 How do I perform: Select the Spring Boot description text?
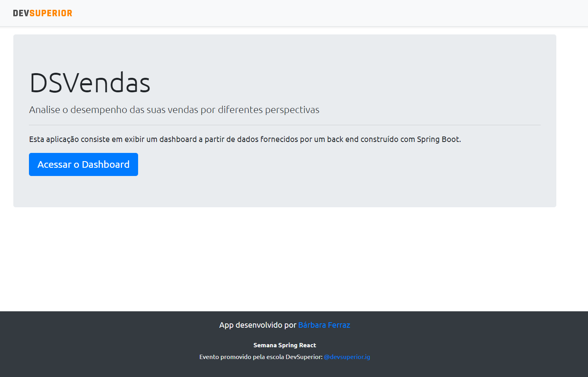click(x=245, y=139)
